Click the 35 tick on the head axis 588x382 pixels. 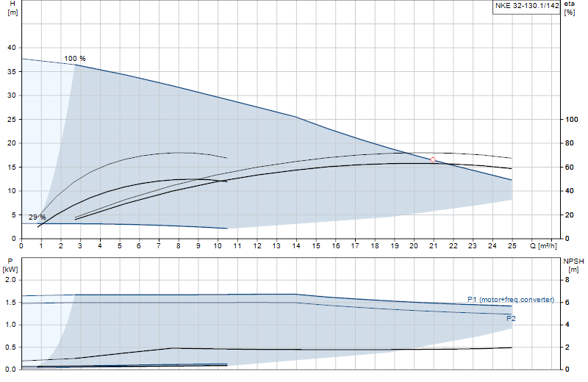(x=12, y=71)
